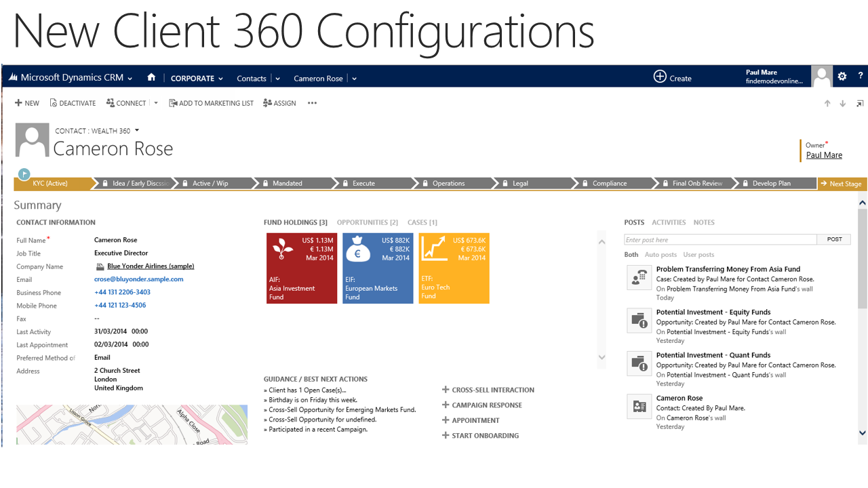This screenshot has width=868, height=488.
Task: Open the Connect dropdown arrow
Action: click(156, 103)
